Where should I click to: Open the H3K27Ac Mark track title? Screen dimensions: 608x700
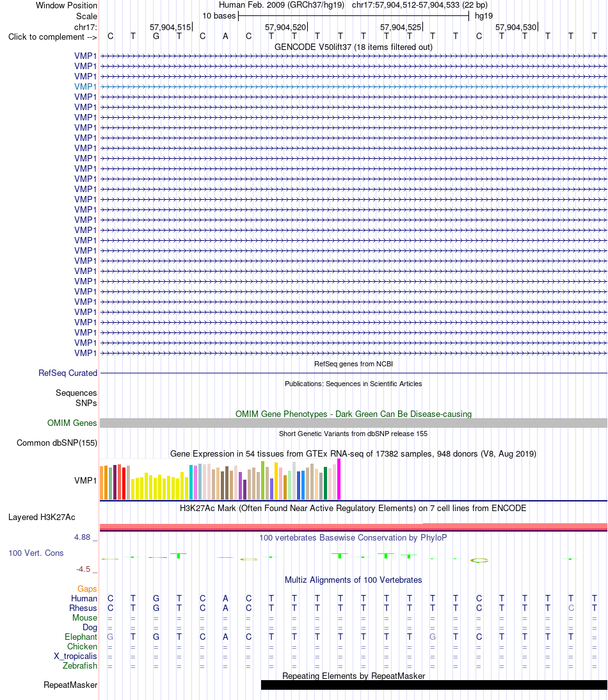coord(353,508)
